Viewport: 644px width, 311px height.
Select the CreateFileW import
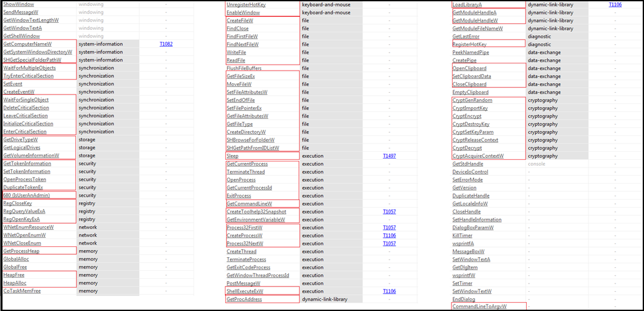tap(240, 20)
